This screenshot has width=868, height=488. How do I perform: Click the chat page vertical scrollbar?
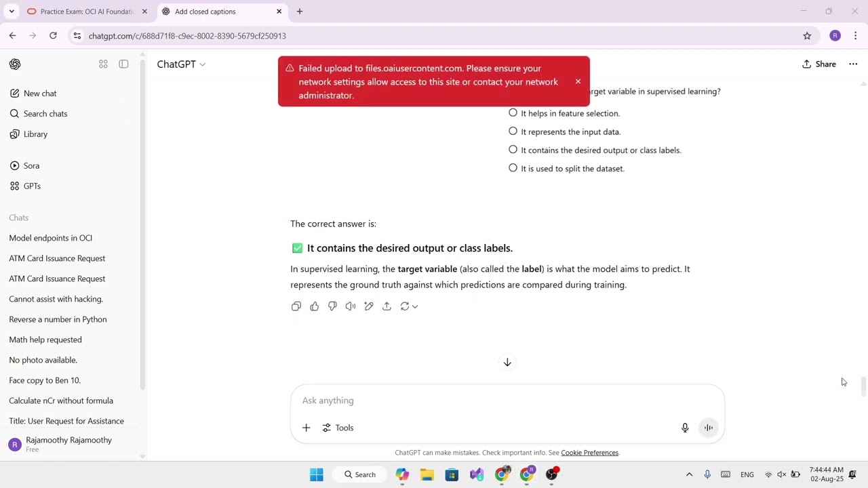[x=863, y=388]
